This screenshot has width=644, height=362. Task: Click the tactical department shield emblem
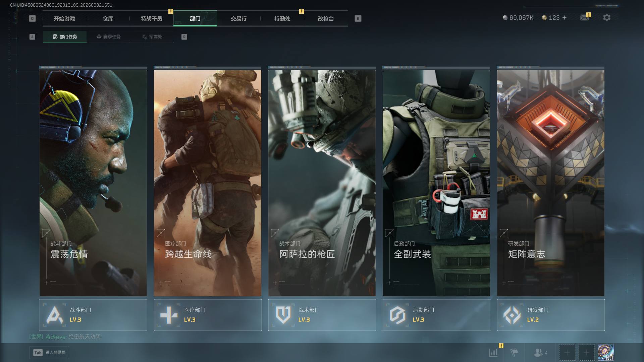click(x=283, y=315)
